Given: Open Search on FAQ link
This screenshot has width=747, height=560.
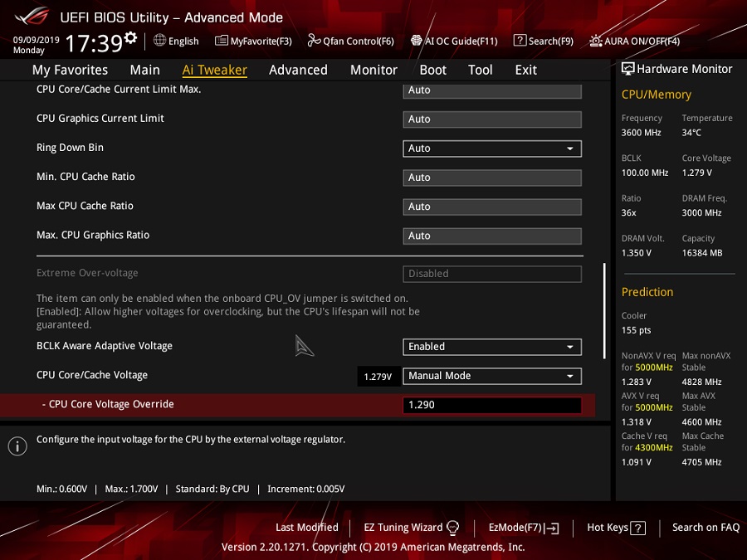Looking at the screenshot, I should (706, 528).
